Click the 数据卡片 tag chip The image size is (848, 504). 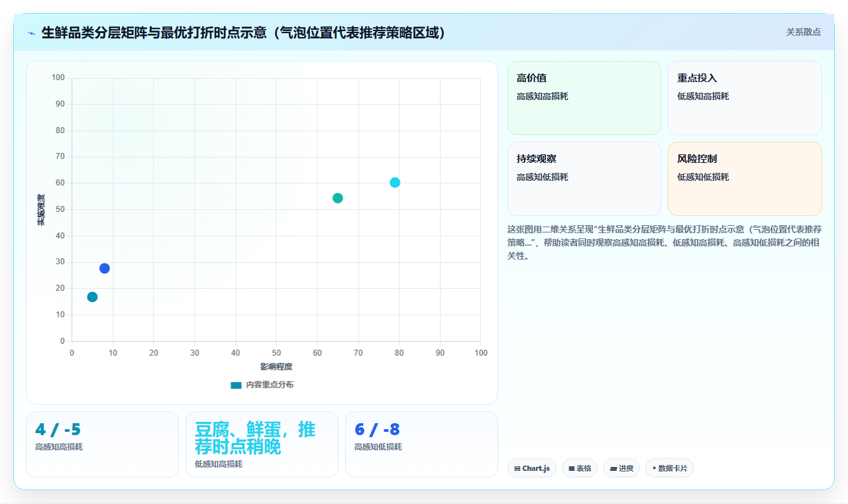coord(669,468)
